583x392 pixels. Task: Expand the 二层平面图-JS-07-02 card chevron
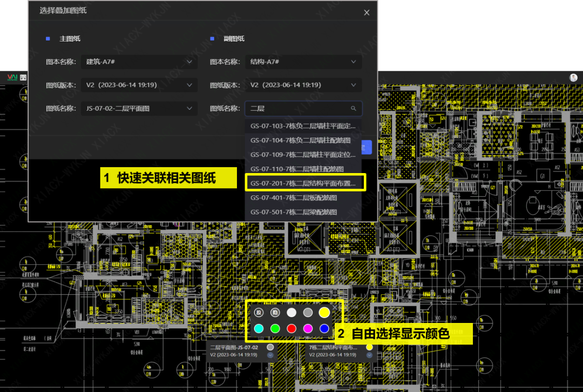[270, 355]
